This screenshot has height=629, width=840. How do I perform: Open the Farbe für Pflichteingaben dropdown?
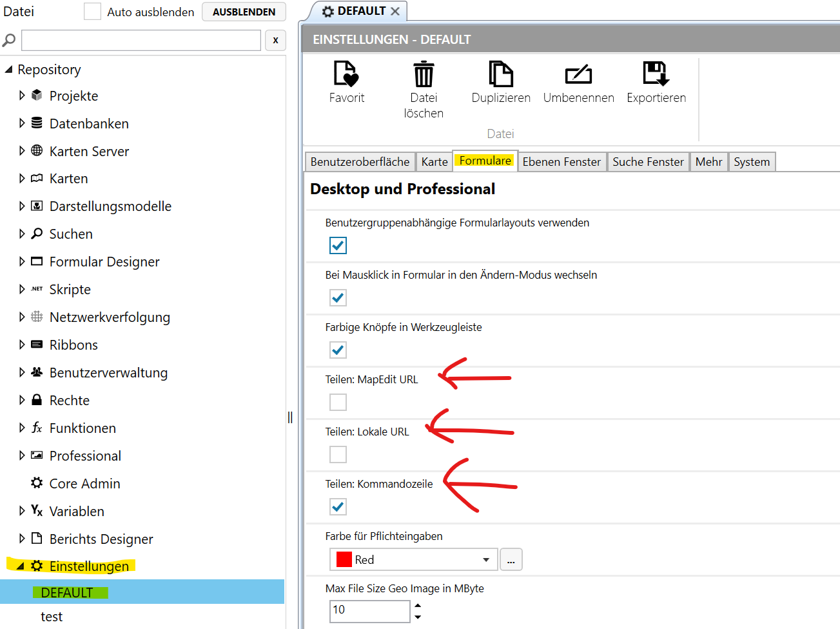(x=485, y=559)
